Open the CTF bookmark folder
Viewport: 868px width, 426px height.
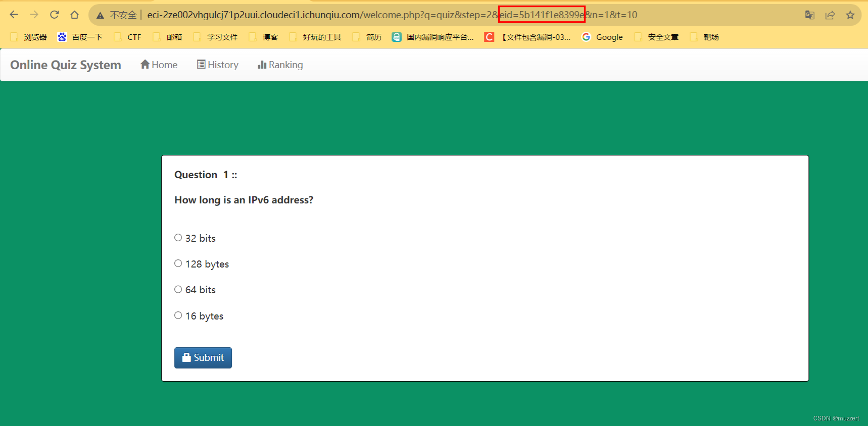tap(128, 37)
